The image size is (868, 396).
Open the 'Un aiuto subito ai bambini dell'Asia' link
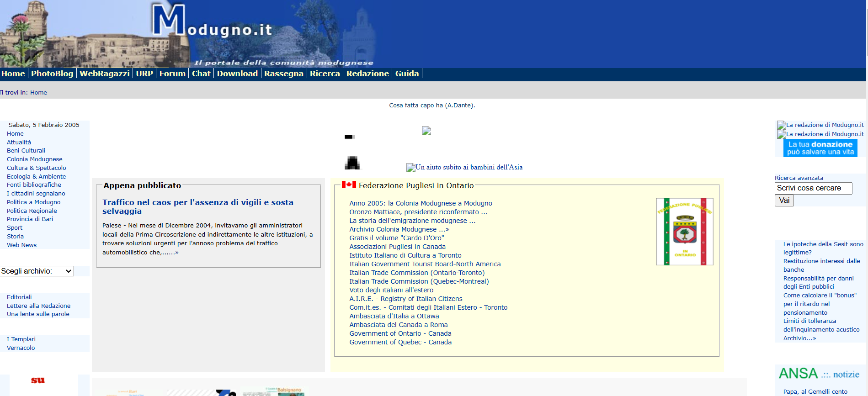[469, 168]
